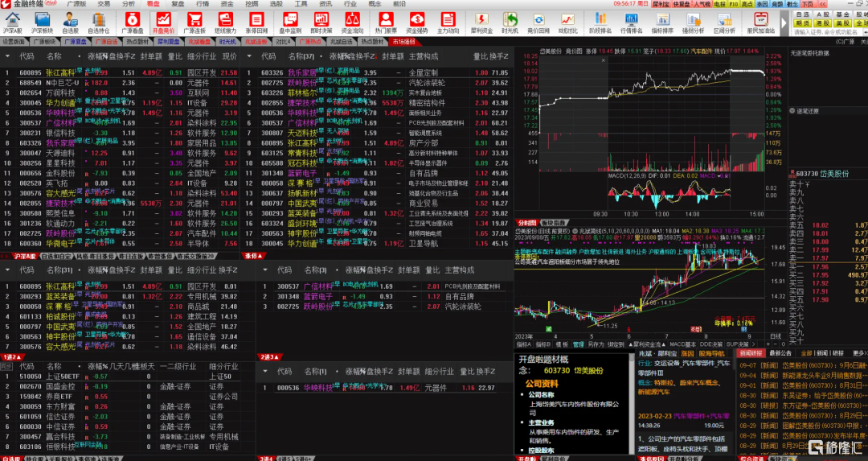Open the 涨停回溯 list icon
868x461 pixels.
coord(256,21)
